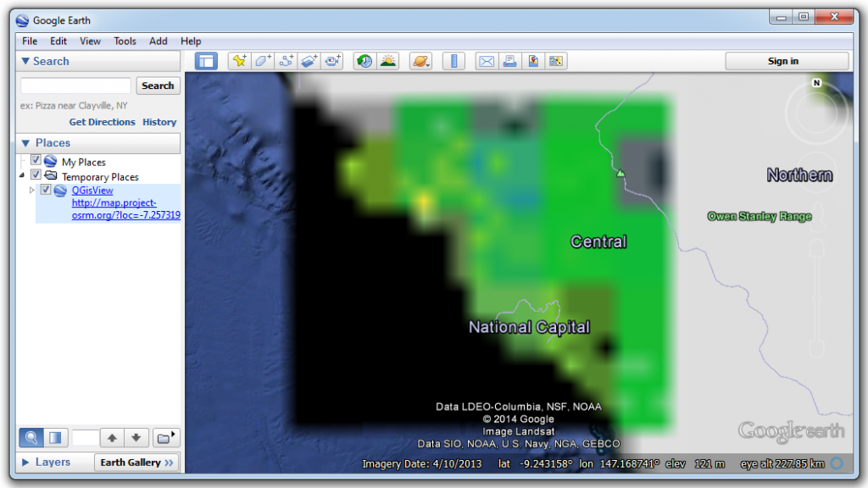Click the Sign in button
868x488 pixels.
click(787, 61)
